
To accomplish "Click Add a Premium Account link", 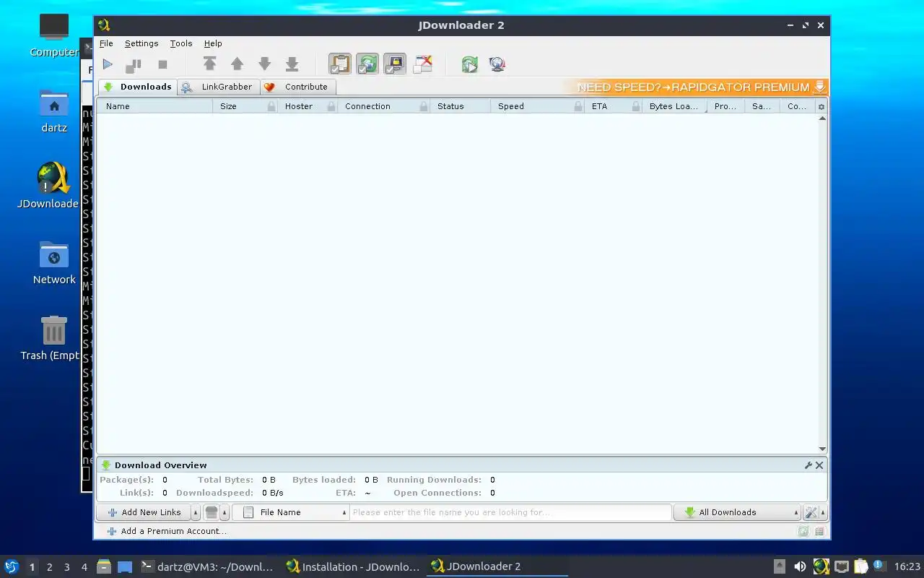I will (167, 531).
